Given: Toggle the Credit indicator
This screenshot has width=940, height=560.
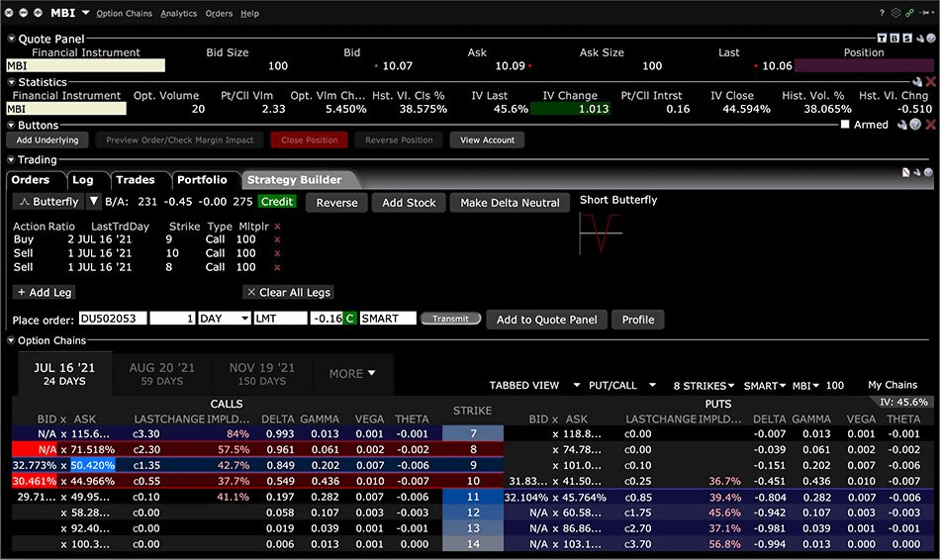Looking at the screenshot, I should coord(276,202).
